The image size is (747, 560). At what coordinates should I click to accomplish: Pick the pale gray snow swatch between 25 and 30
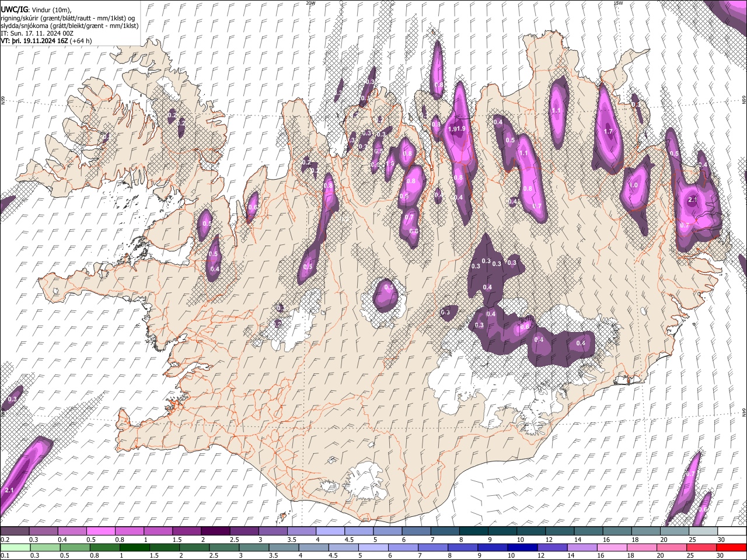coord(703,531)
